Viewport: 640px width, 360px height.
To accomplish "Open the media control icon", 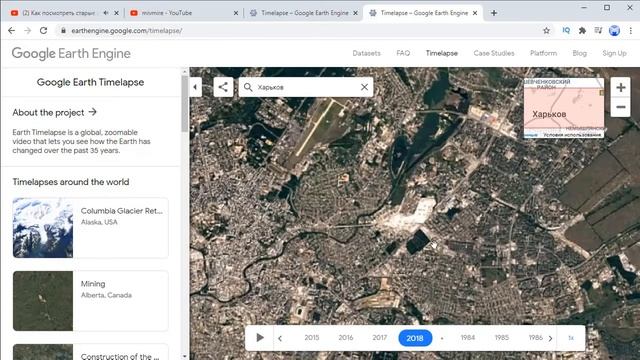I will 598,31.
